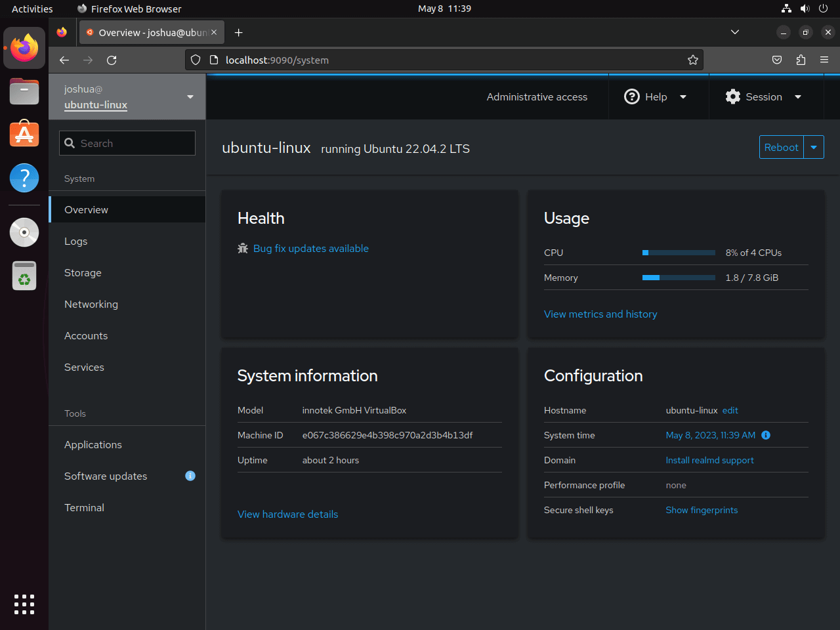Open the Help question mark icon

631,96
